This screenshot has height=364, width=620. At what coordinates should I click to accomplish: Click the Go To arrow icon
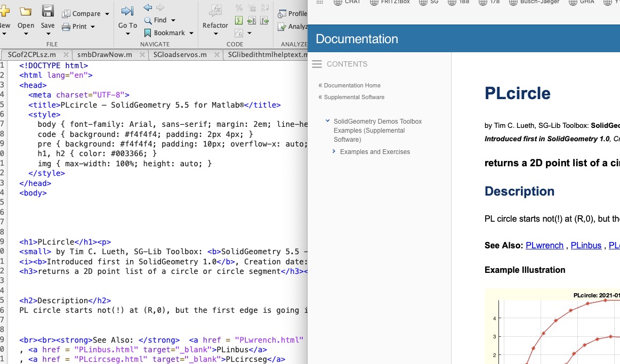127,12
